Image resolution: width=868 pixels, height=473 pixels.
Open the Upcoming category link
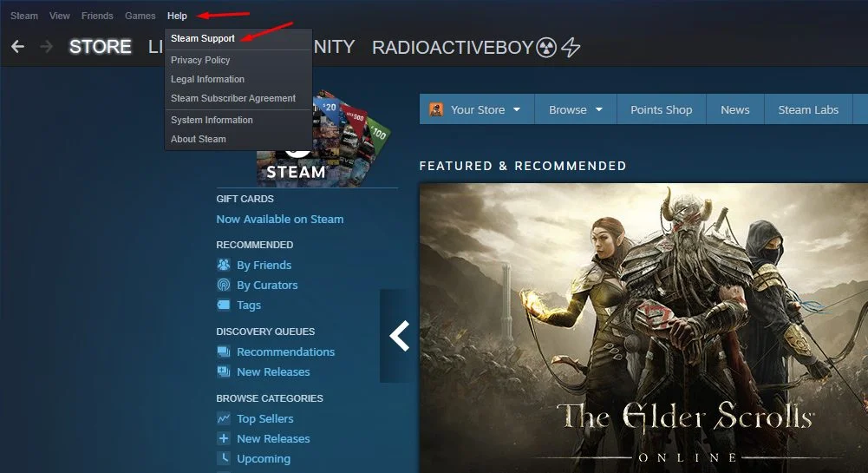264,458
